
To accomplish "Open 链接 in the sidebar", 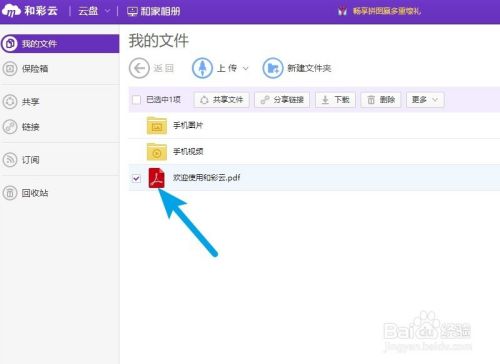I will pos(31,127).
